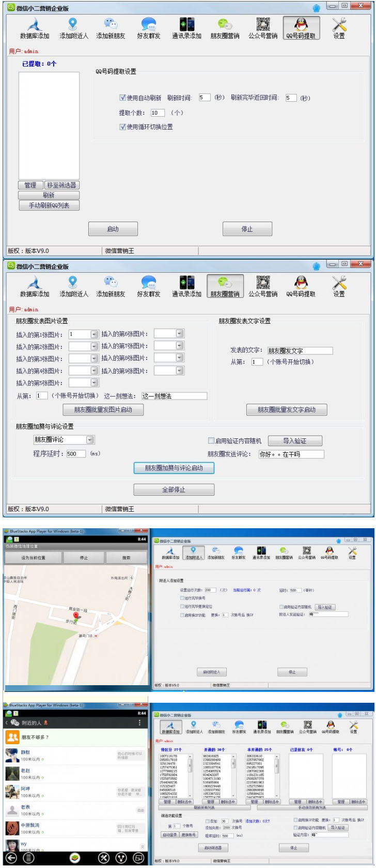Enable 启用验证内容随机 in the 朋友圈加赞与评论设置 section
The height and width of the screenshot is (868, 376).
[211, 440]
